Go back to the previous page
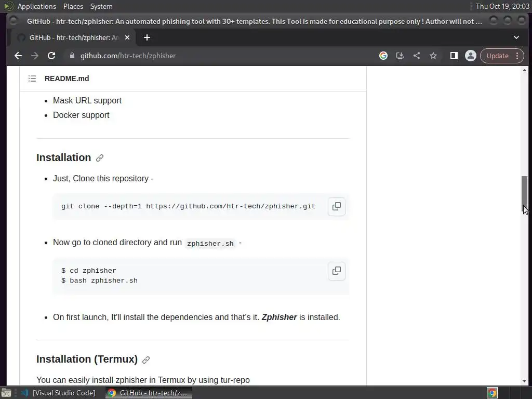This screenshot has width=532, height=399. coord(18,56)
